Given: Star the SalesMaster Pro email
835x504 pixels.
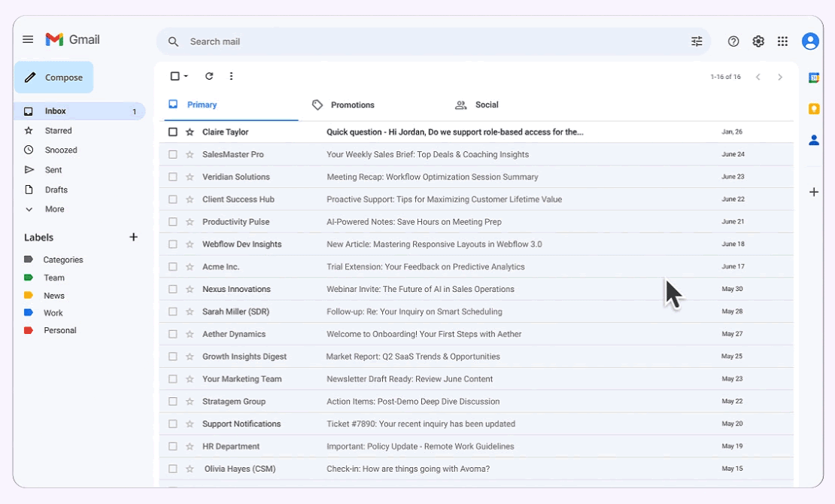Looking at the screenshot, I should (190, 154).
